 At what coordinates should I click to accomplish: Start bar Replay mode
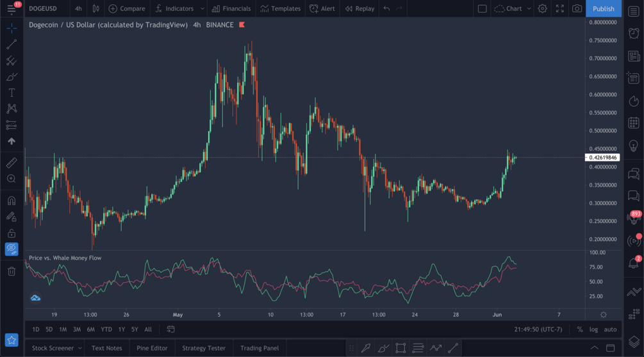click(359, 8)
